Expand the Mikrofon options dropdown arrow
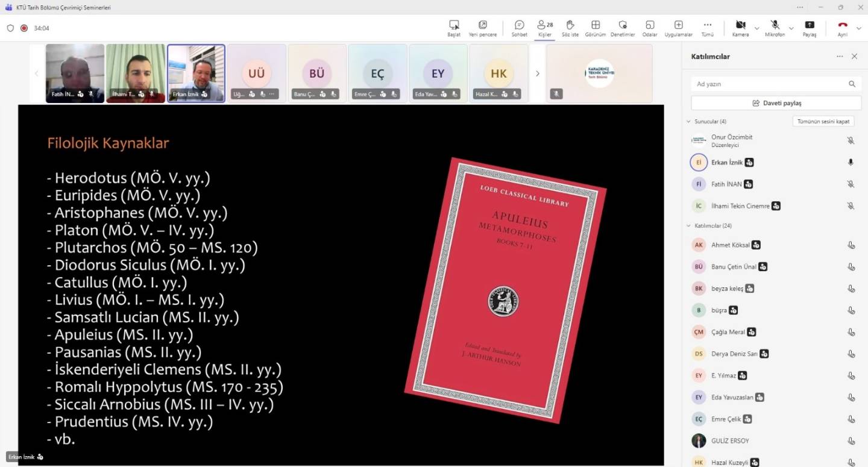 pyautogui.click(x=791, y=28)
